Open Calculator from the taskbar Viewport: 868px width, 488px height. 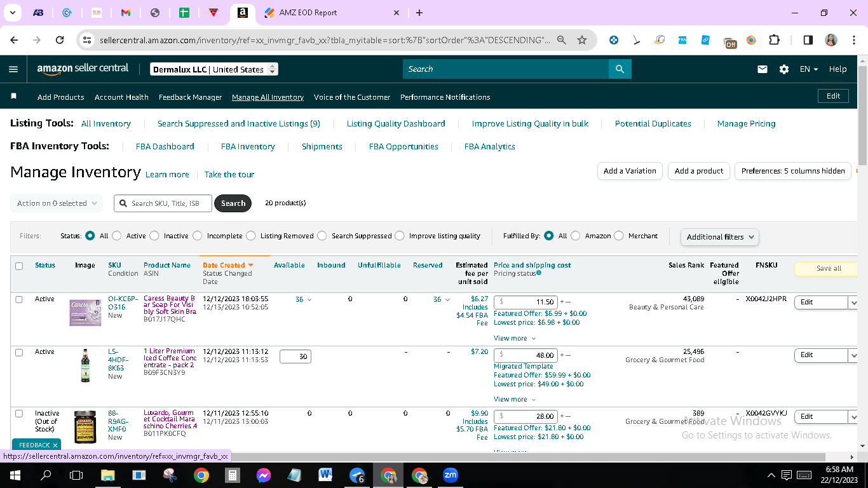pyautogui.click(x=233, y=475)
